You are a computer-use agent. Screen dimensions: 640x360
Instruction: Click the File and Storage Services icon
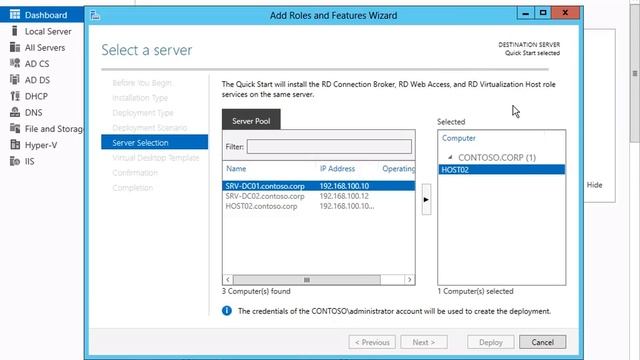click(x=15, y=129)
